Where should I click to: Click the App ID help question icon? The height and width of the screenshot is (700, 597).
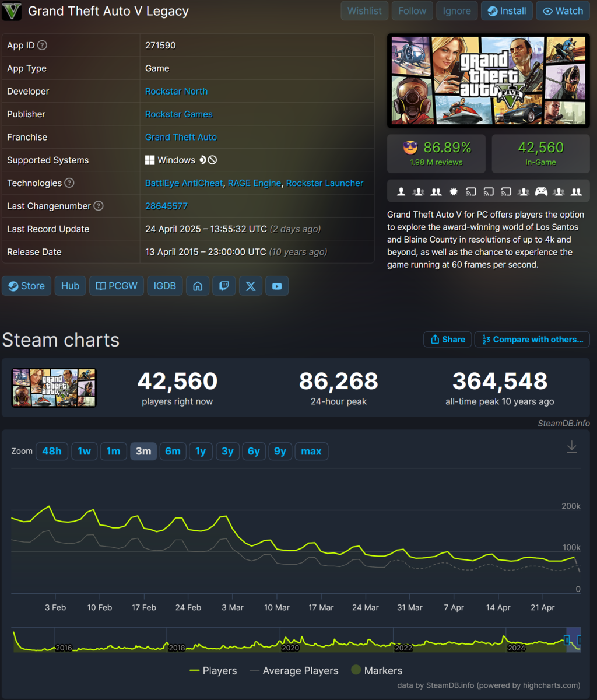coord(43,45)
